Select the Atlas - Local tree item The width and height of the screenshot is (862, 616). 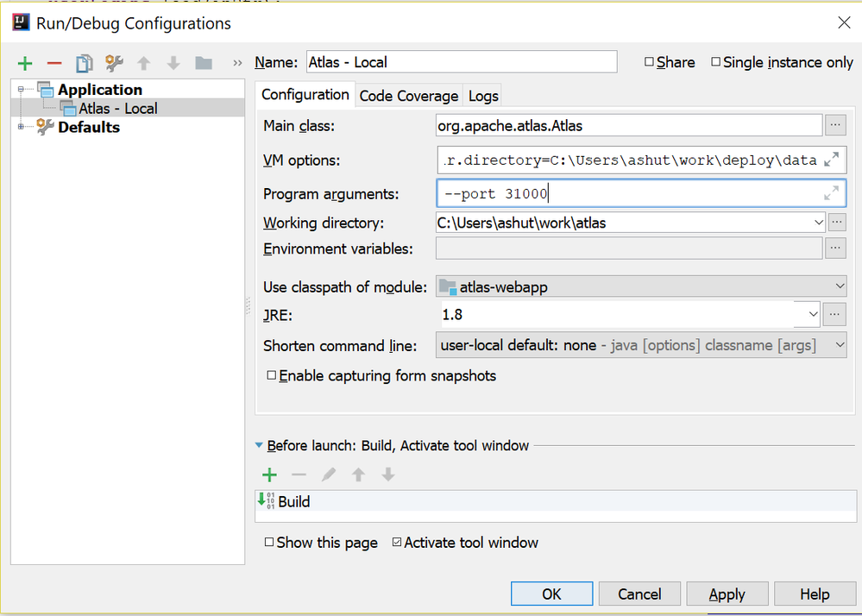pos(117,109)
